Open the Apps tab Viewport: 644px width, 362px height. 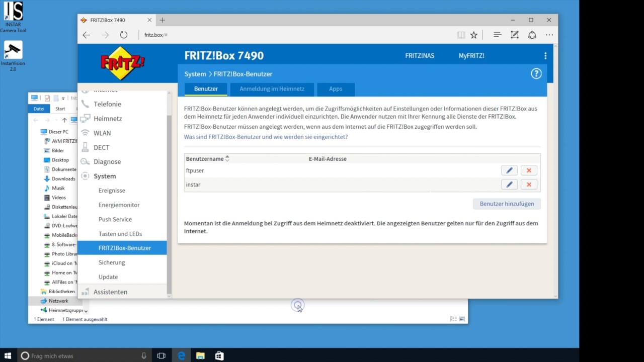336,89
